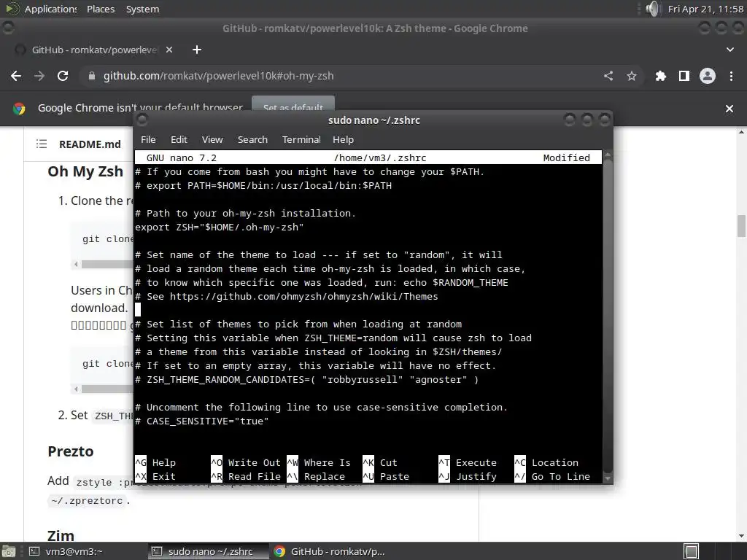The image size is (747, 560).
Task: Click the README.md heading
Action: click(x=90, y=144)
